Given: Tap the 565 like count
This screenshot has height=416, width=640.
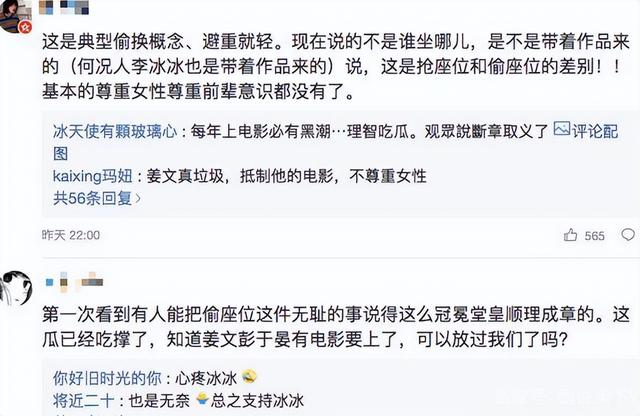Looking at the screenshot, I should pyautogui.click(x=594, y=236).
